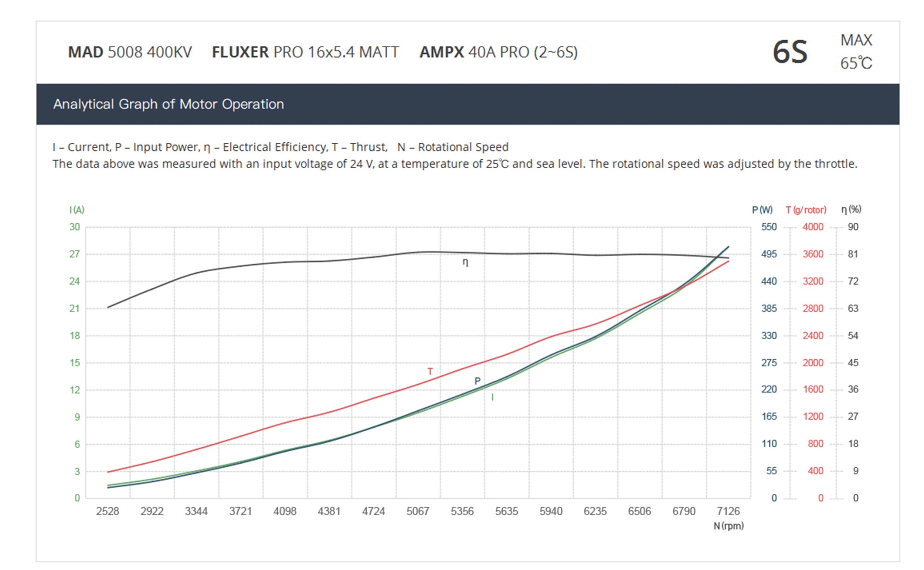Click the 4000 thrust axis tick value
Viewport: 924px width, 570px height.
(812, 227)
